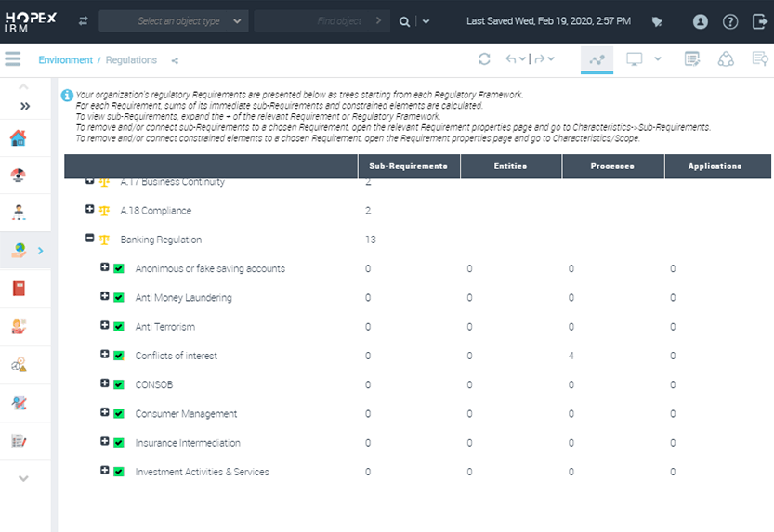Open the Banking Regulation framework item

point(161,240)
